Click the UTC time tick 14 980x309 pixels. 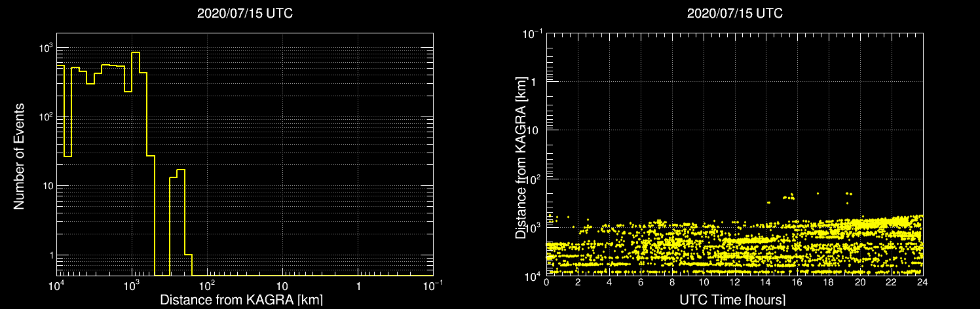(766, 282)
